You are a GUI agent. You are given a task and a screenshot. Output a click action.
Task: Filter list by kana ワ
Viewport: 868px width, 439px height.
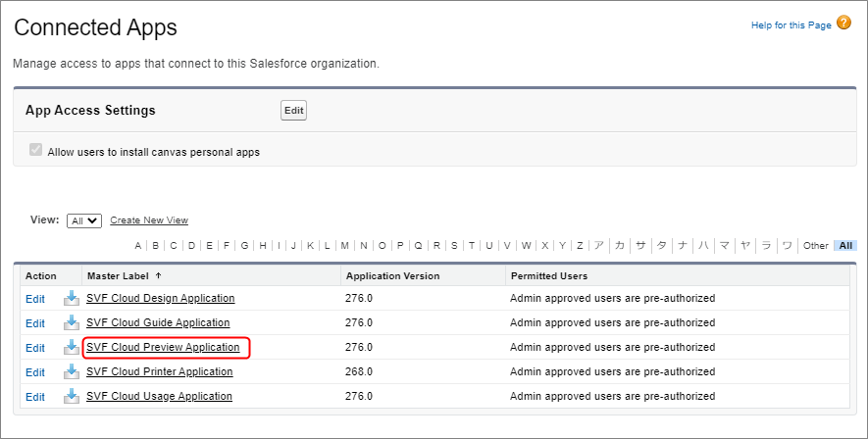coord(788,246)
